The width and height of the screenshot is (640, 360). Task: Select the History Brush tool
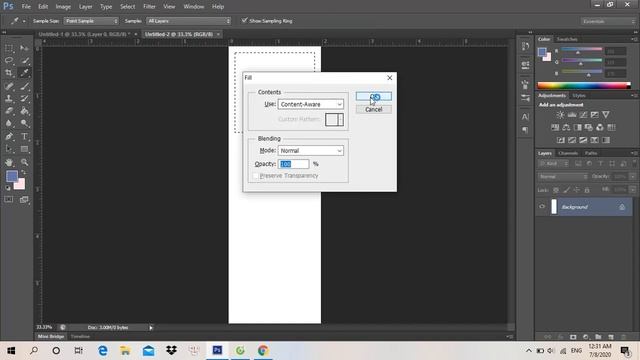24,98
